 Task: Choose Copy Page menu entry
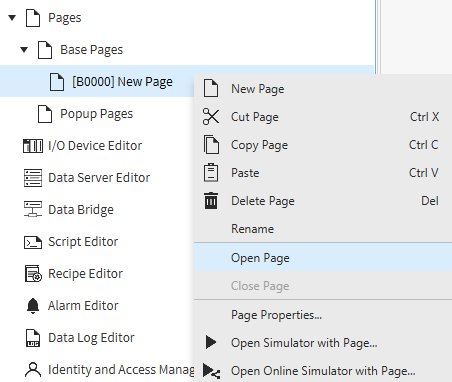click(x=323, y=145)
